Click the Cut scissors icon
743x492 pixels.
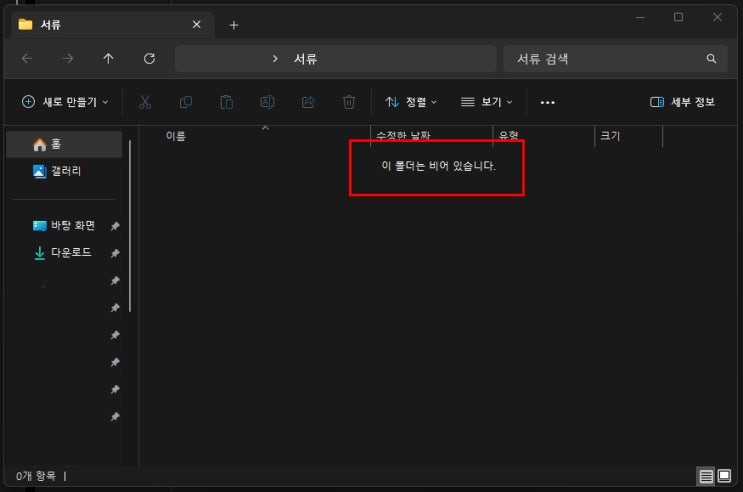(145, 102)
